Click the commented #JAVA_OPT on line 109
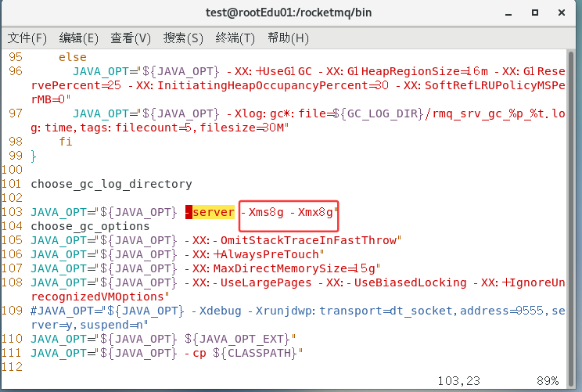This screenshot has height=392, width=582. (x=61, y=311)
